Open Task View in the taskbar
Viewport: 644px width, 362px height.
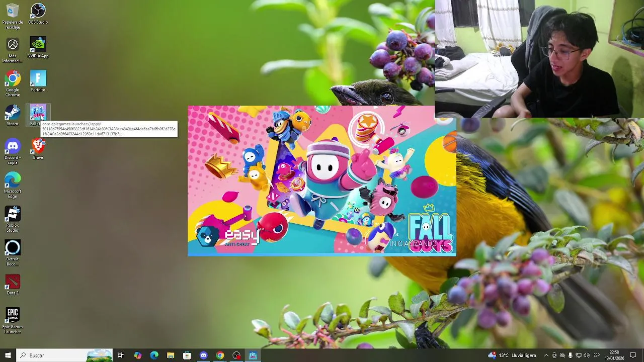121,355
